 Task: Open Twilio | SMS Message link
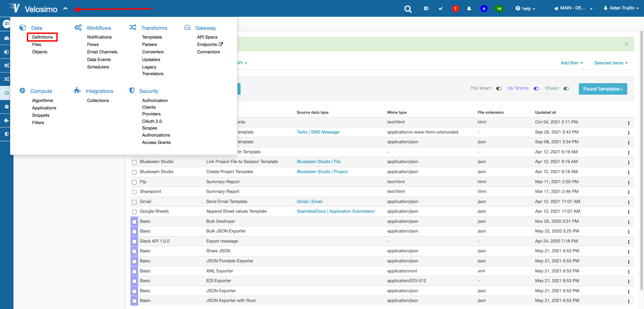pyautogui.click(x=318, y=132)
